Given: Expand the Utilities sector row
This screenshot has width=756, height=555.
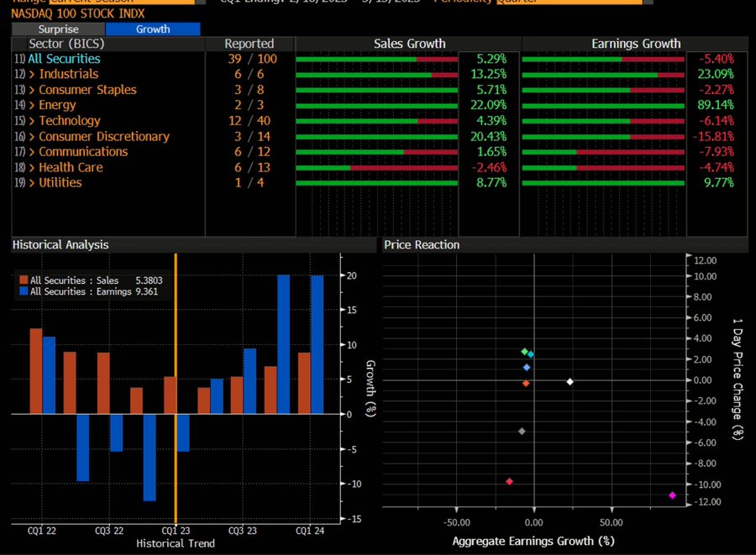Looking at the screenshot, I should pyautogui.click(x=32, y=182).
